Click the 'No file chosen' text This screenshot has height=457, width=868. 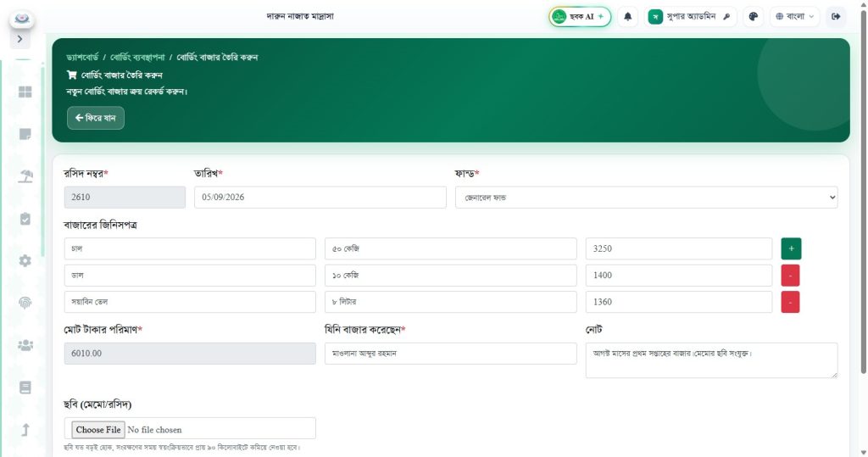(x=154, y=430)
